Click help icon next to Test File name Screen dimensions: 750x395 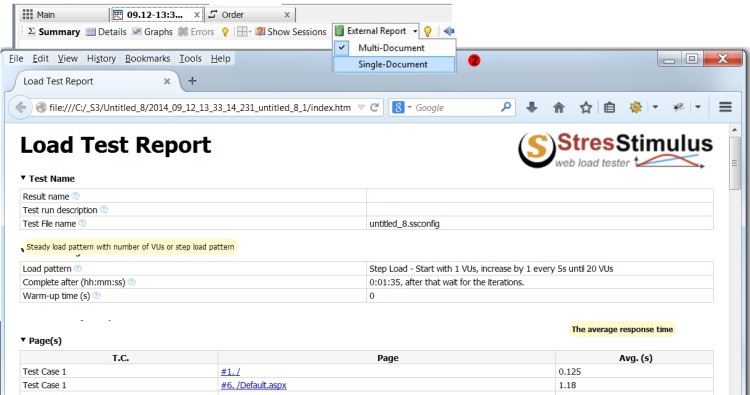pyautogui.click(x=82, y=223)
